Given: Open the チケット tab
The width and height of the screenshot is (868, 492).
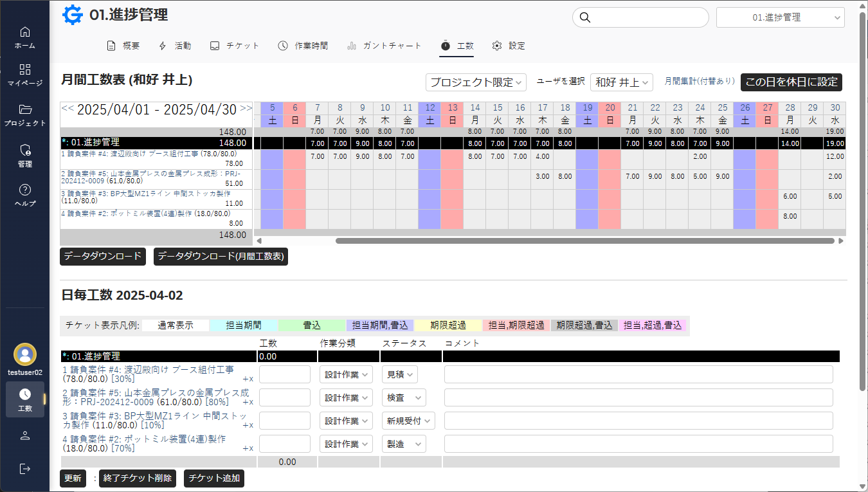Looking at the screenshot, I should pos(235,46).
